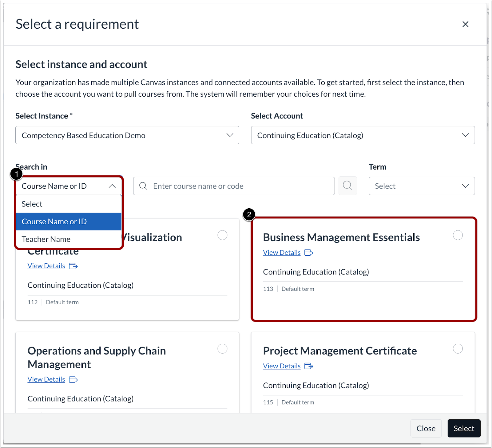Click the course name search field
This screenshot has height=448, width=492.
[x=234, y=186]
